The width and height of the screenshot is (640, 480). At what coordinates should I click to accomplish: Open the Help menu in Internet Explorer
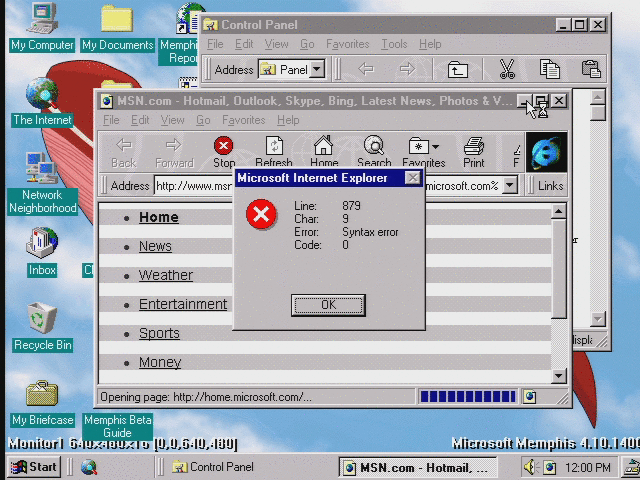[288, 120]
